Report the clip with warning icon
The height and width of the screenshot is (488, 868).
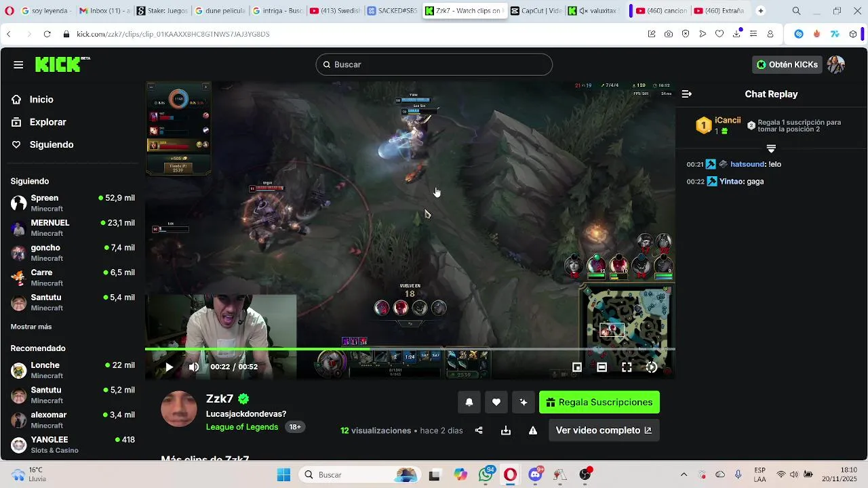[533, 430]
